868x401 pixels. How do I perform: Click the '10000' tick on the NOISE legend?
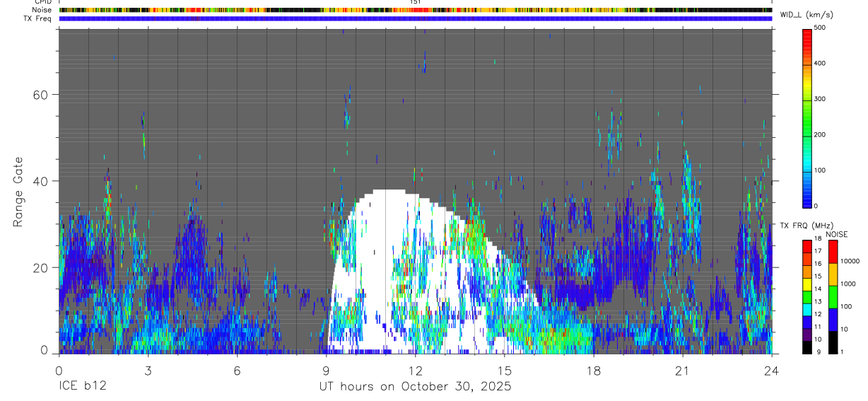850,261
